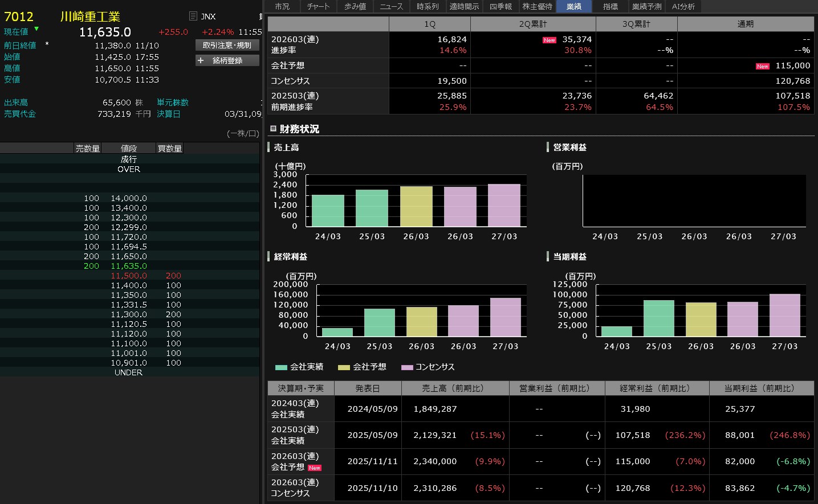Screen dimensions: 818x504
Task: Switch to the 四季報 tab
Action: (x=500, y=6)
